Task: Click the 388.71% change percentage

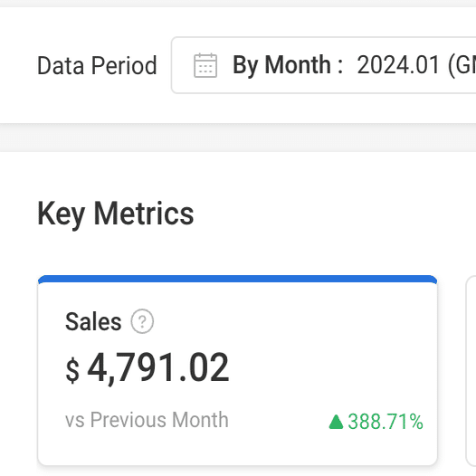Action: [386, 422]
